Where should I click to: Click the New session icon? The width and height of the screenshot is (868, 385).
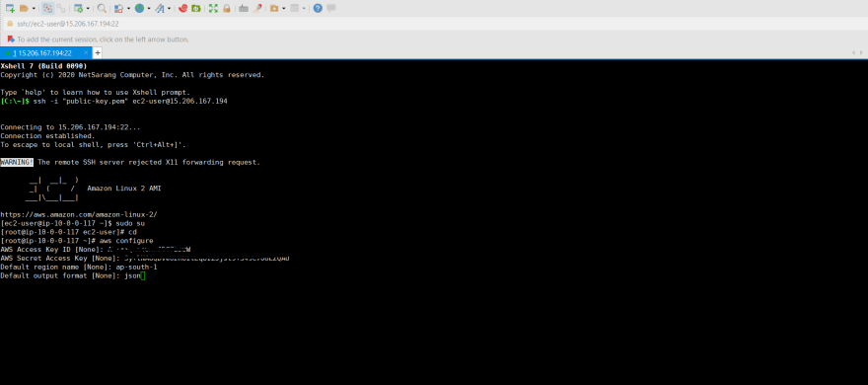(10, 8)
